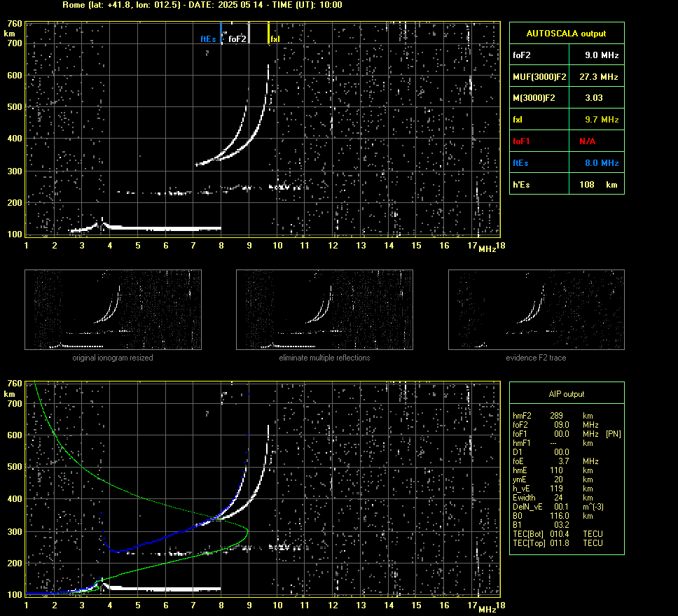Screen dimensions: 678x616
Task: Click the 010.4 TEC[Bot] value
Action: [560, 534]
